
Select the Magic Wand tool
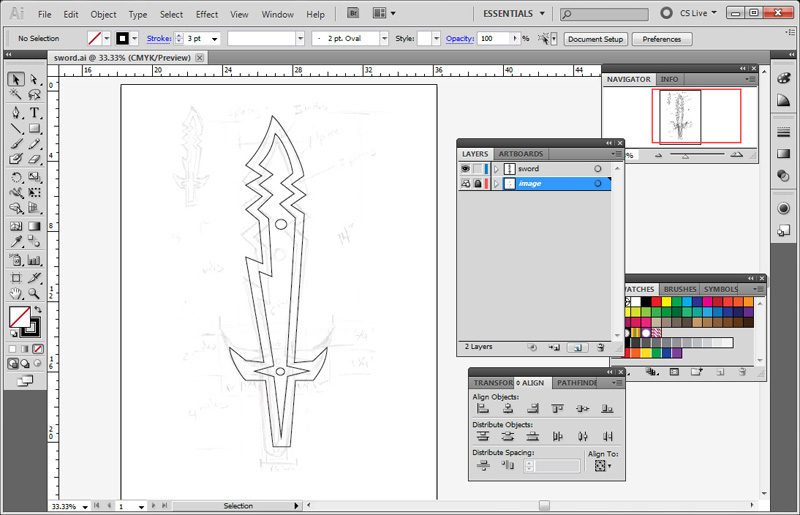click(15, 94)
